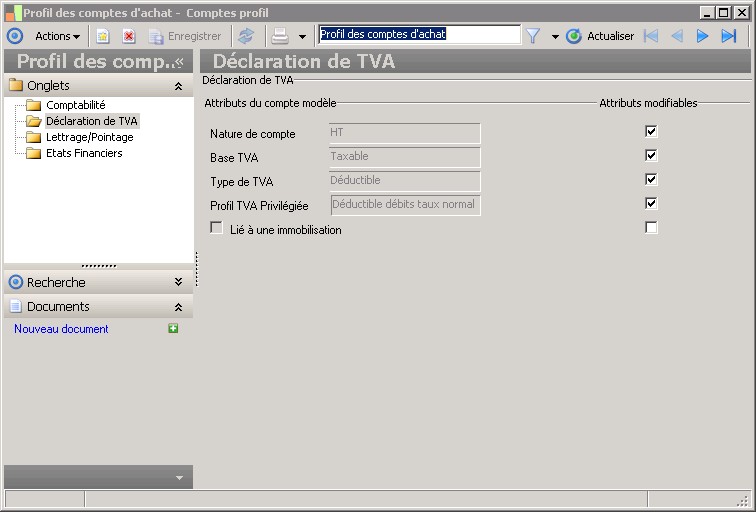This screenshot has width=756, height=512.
Task: Delete record using the red X icon
Action: tap(129, 36)
